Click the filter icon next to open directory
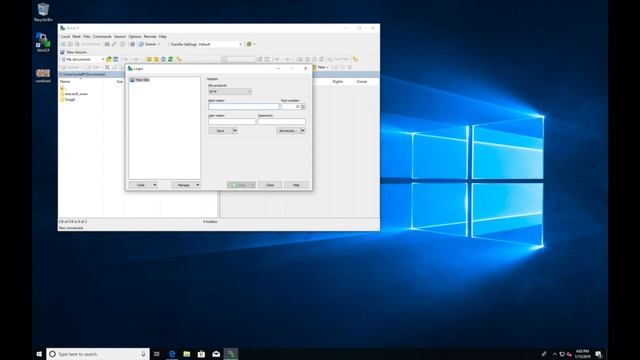Image resolution: width=640 pixels, height=360 pixels. pyautogui.click(x=116, y=59)
